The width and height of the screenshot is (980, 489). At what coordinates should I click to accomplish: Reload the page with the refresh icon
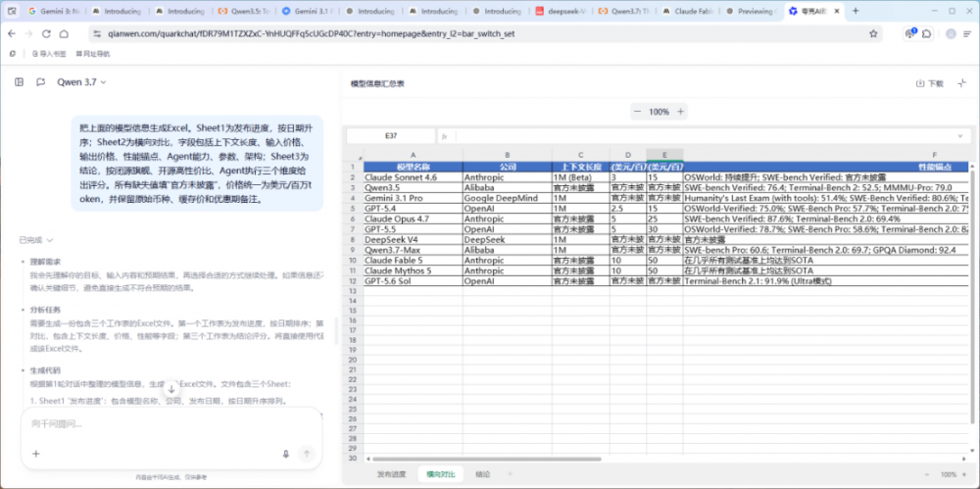coord(46,33)
